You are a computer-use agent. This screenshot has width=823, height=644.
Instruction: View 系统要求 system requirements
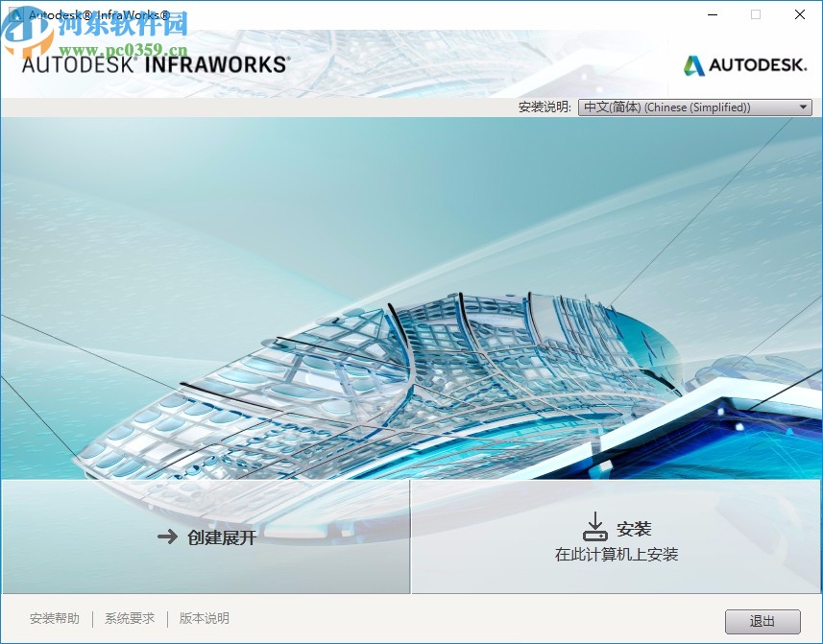pos(129,619)
